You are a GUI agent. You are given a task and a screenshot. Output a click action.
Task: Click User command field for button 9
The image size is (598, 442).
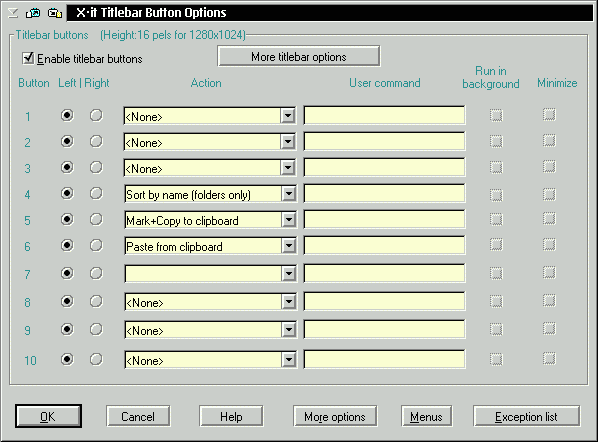point(384,329)
